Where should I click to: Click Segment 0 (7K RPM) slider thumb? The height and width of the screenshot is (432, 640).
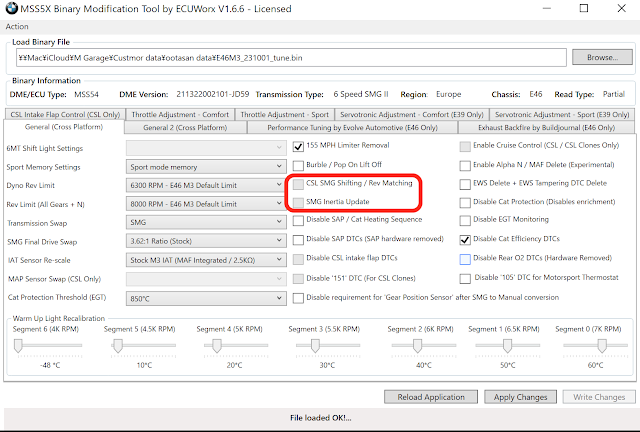click(602, 346)
